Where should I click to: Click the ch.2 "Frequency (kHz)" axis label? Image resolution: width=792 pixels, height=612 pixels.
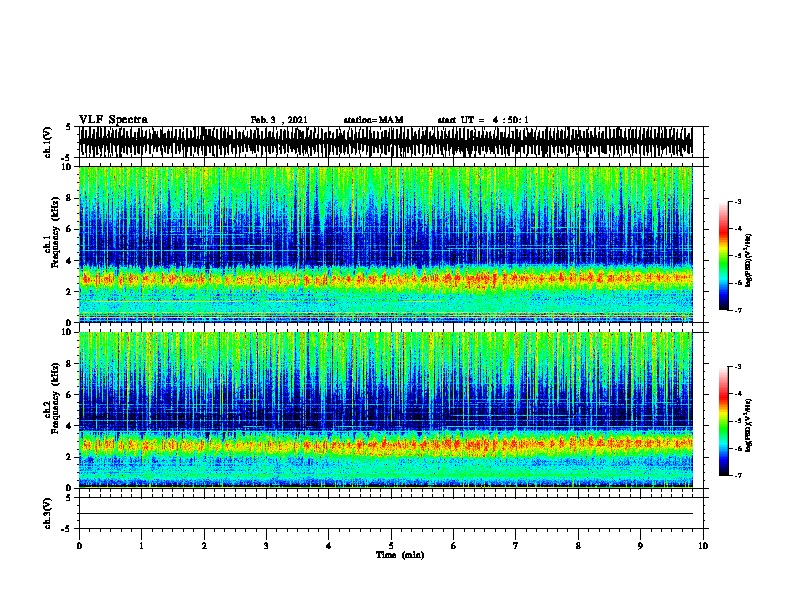click(x=55, y=398)
